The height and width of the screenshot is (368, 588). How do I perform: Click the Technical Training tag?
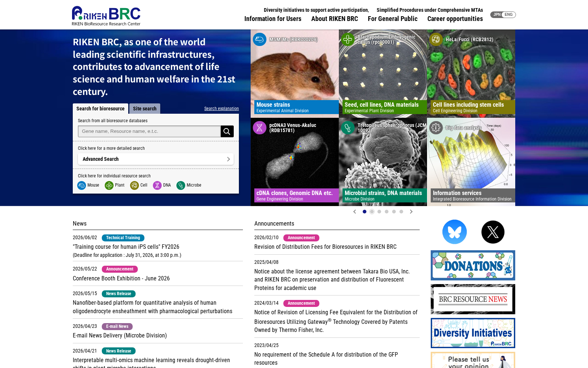[x=123, y=238]
